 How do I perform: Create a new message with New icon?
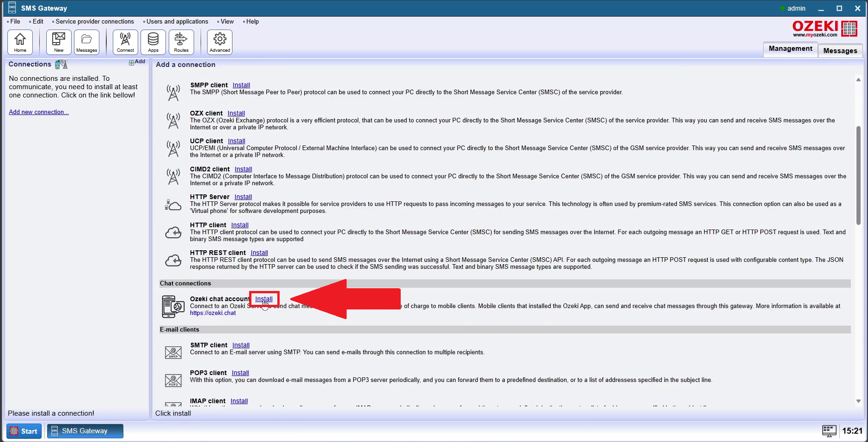59,42
